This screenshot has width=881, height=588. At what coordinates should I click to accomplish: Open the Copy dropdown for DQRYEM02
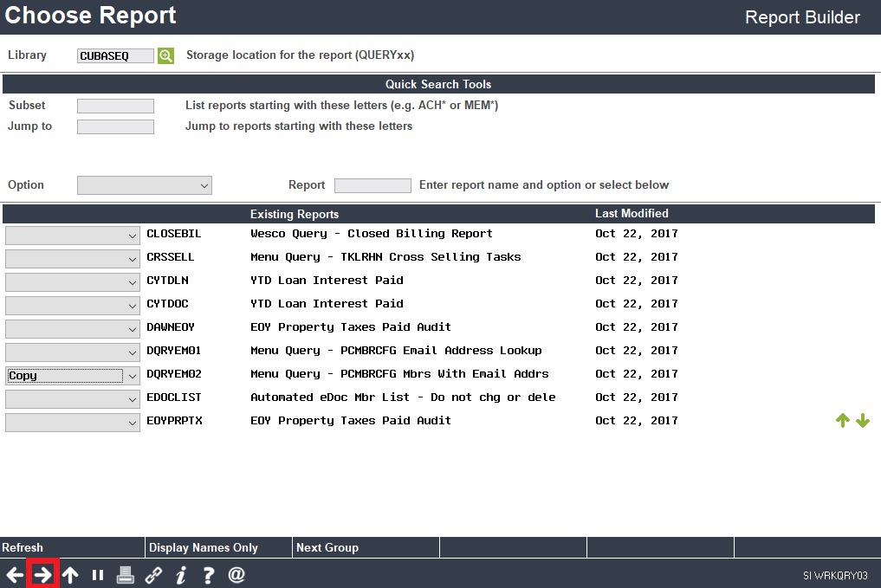tap(73, 376)
